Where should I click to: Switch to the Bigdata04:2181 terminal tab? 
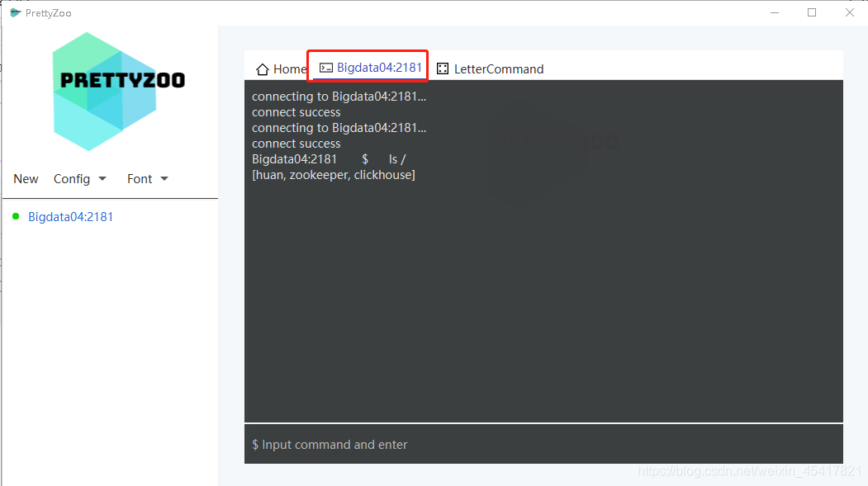[x=370, y=68]
